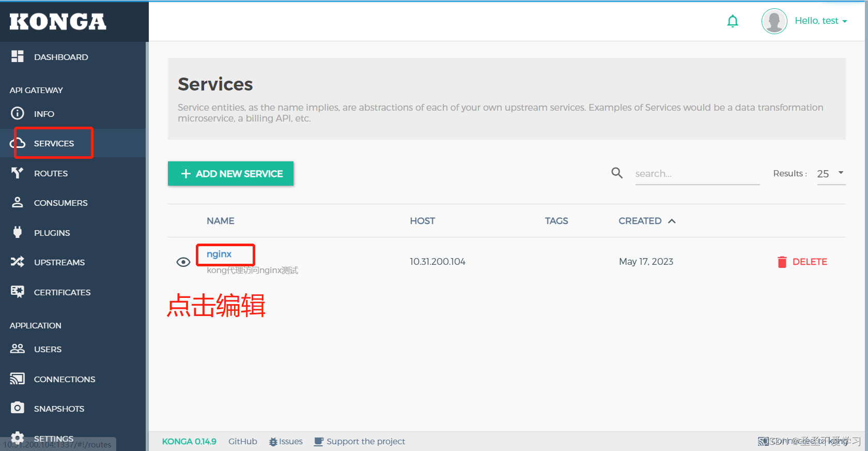The image size is (868, 451).
Task: Open the Results 25 per-page dropdown
Action: [831, 174]
